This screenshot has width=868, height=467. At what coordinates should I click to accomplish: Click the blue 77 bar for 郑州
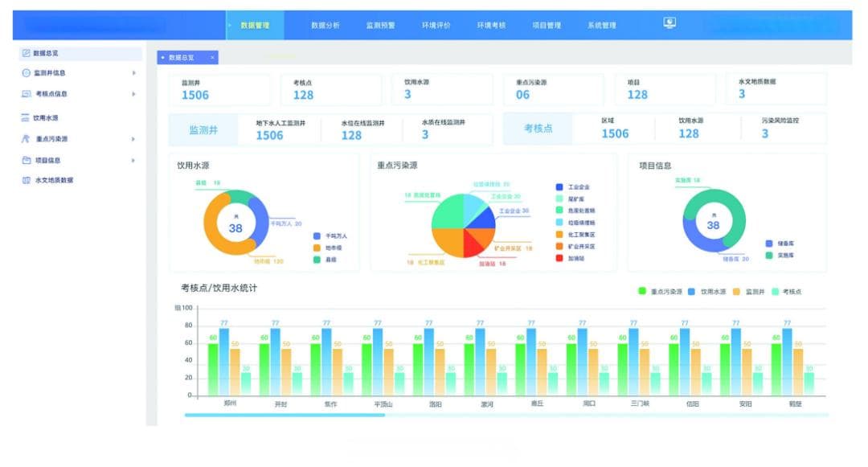224,362
